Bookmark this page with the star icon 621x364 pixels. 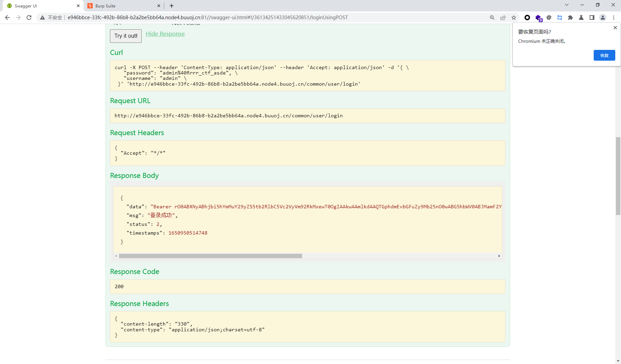click(x=514, y=18)
